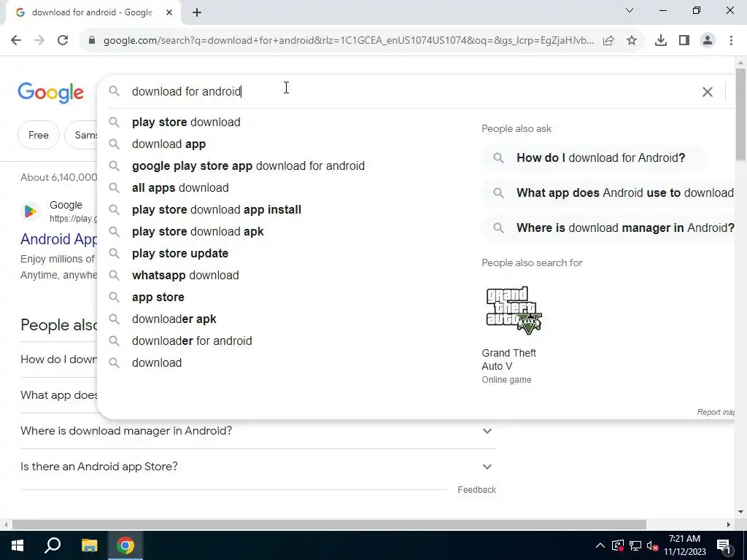Pick the 'downloader for android' suggestion

192,341
